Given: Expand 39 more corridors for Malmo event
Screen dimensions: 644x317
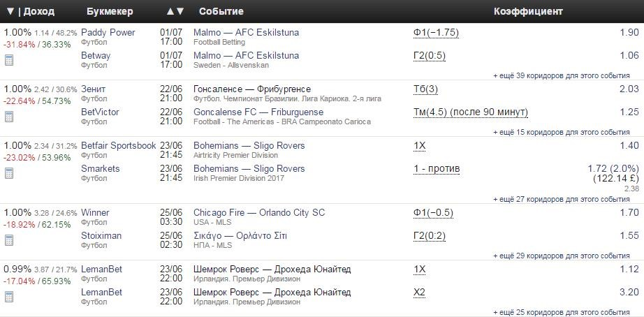Looking at the screenshot, I should [x=562, y=75].
